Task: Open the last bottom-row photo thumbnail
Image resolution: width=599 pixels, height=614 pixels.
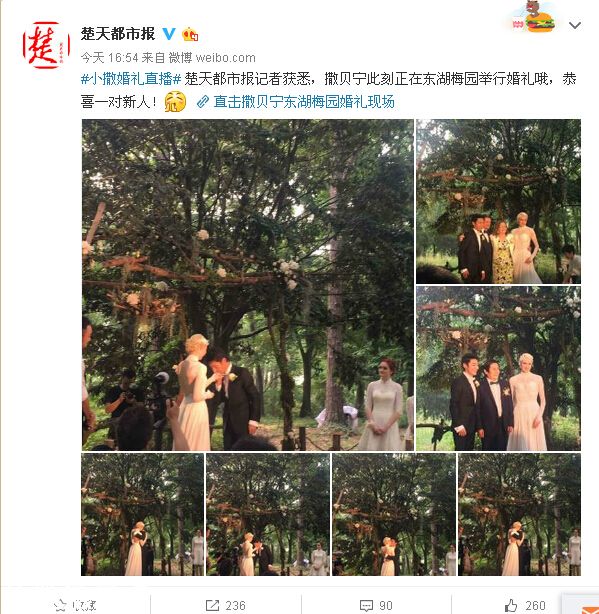Action: [x=520, y=515]
